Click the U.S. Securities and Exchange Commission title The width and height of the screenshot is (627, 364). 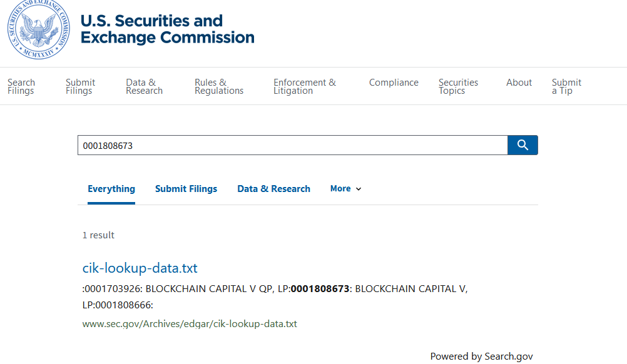point(168,29)
